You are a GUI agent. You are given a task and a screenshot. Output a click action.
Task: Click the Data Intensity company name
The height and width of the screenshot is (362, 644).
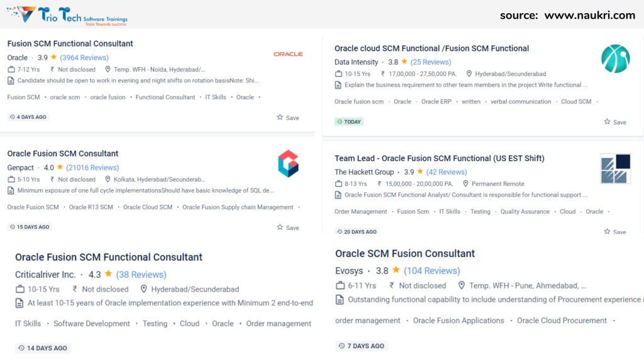click(356, 62)
